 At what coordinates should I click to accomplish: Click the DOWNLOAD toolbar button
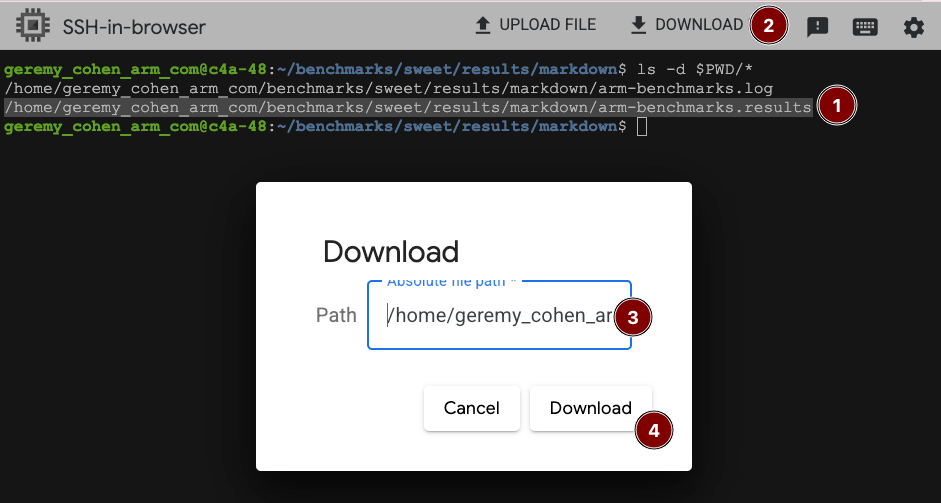tap(688, 25)
